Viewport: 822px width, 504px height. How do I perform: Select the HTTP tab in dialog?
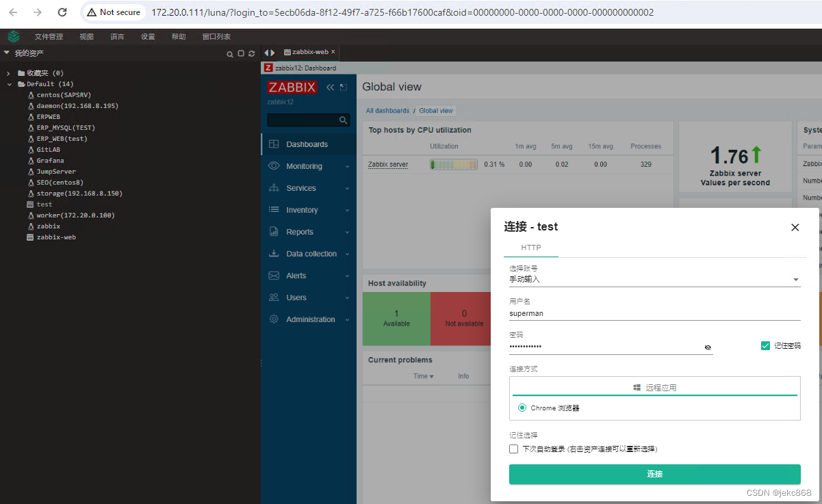(531, 248)
